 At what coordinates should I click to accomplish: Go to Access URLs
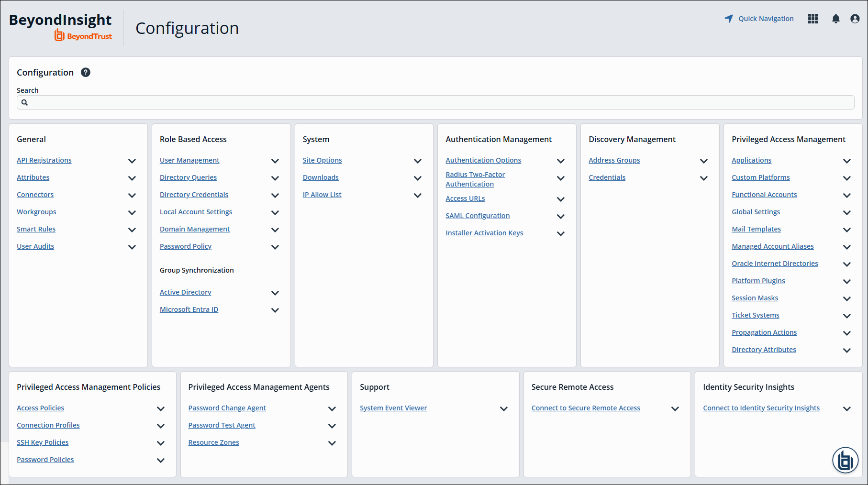coord(465,198)
